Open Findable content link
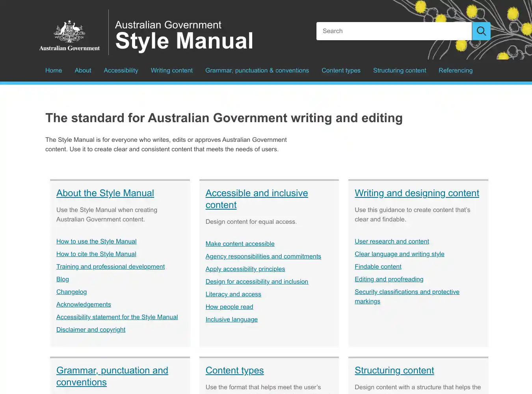Screen dimensions: 532x394 coord(378,267)
